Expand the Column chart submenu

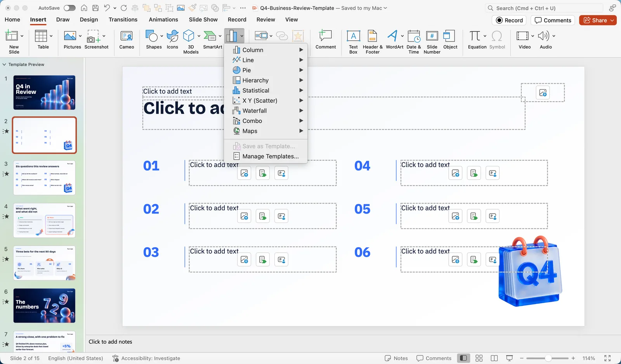point(266,50)
